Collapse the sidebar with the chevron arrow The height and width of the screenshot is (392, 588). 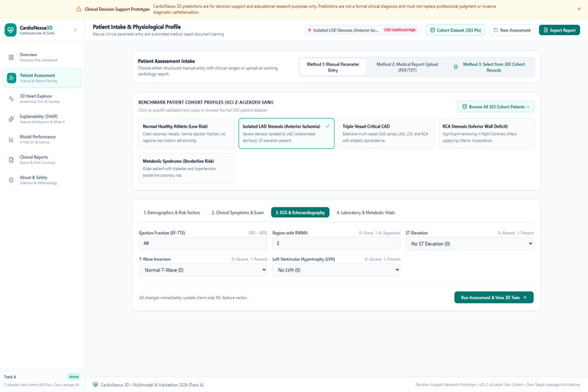point(75,30)
